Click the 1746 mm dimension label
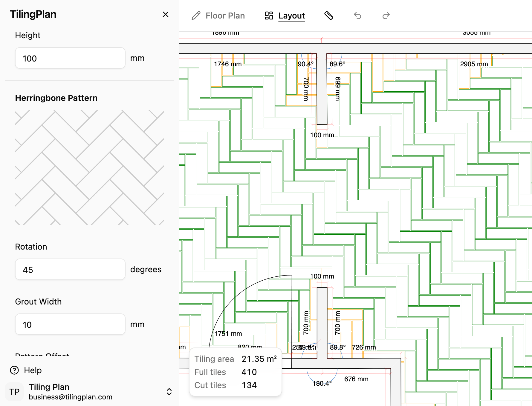The width and height of the screenshot is (532, 406). coord(228,64)
